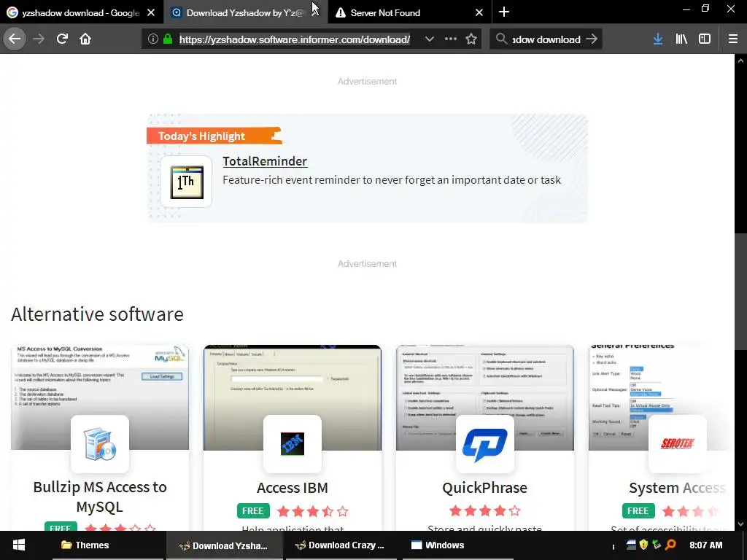
Task: Open the hamburger application menu
Action: [733, 39]
